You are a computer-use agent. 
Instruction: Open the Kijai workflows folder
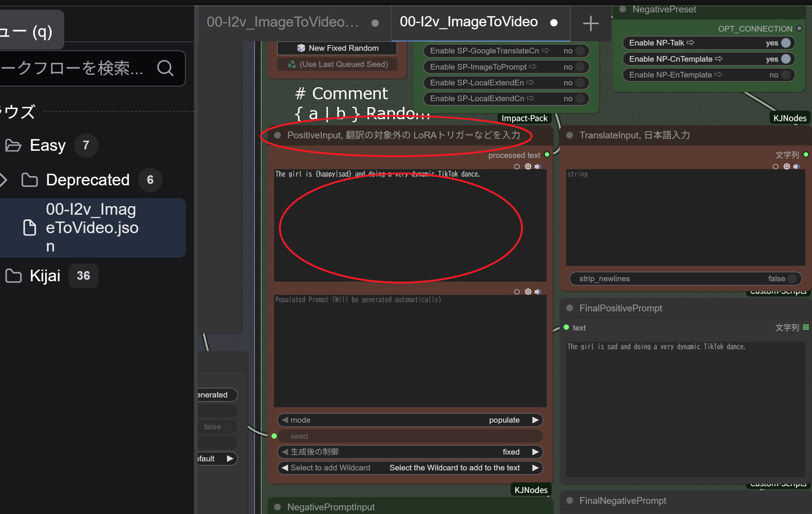44,276
